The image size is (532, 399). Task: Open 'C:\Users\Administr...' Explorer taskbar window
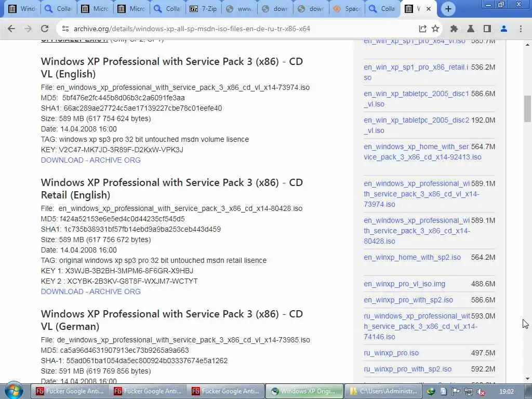tap(382, 391)
